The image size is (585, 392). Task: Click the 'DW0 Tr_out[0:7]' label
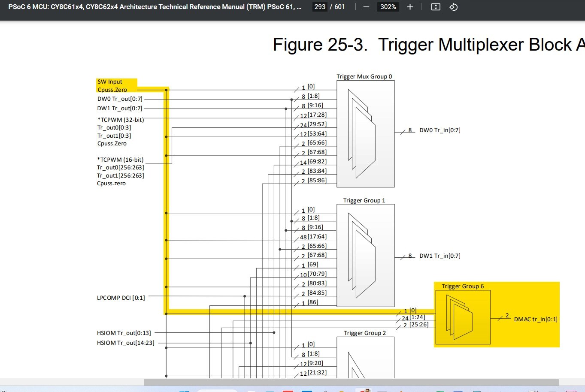pos(120,99)
